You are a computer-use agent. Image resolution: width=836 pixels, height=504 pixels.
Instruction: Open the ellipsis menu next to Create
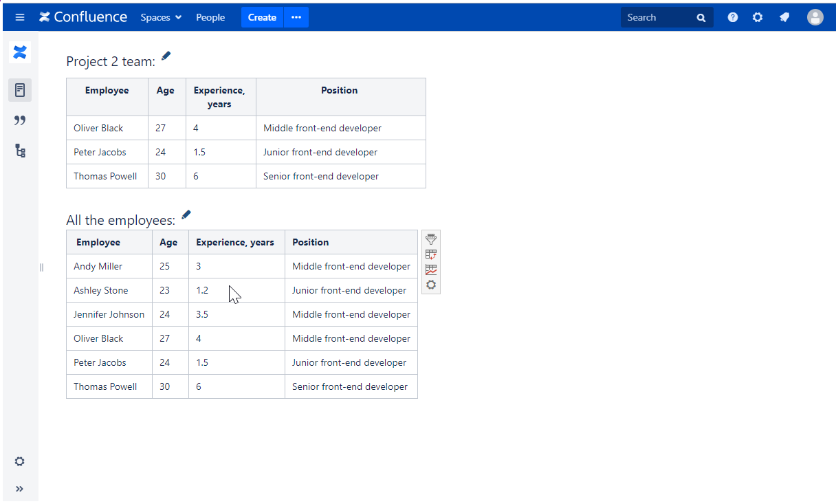(296, 17)
